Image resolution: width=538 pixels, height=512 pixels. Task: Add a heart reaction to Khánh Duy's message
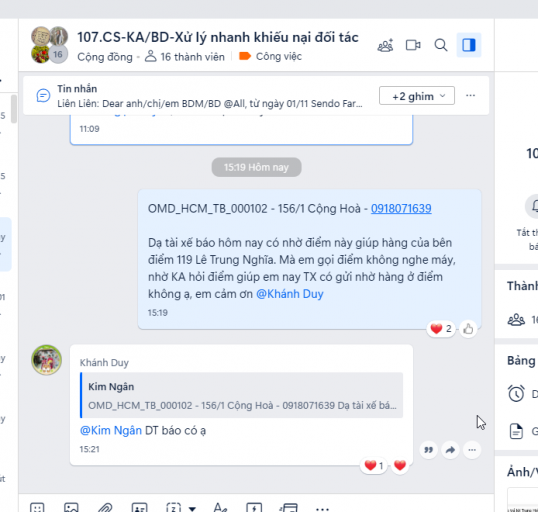[x=400, y=465]
